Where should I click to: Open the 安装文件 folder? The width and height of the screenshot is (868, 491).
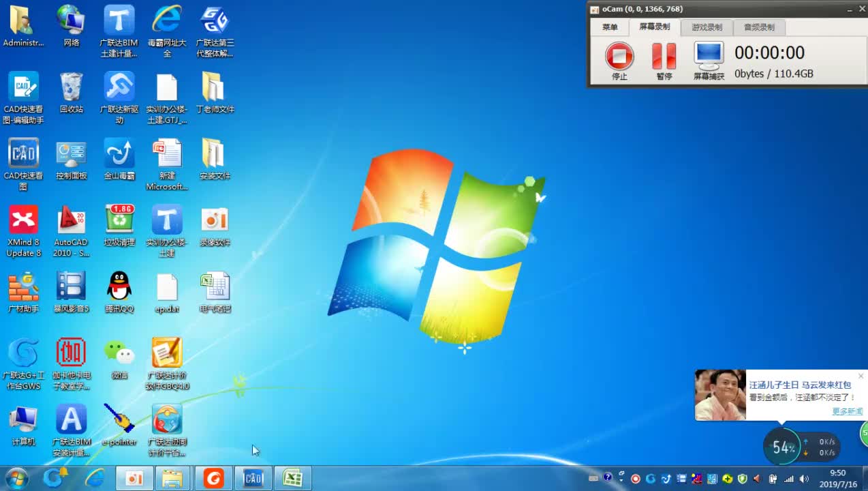215,159
